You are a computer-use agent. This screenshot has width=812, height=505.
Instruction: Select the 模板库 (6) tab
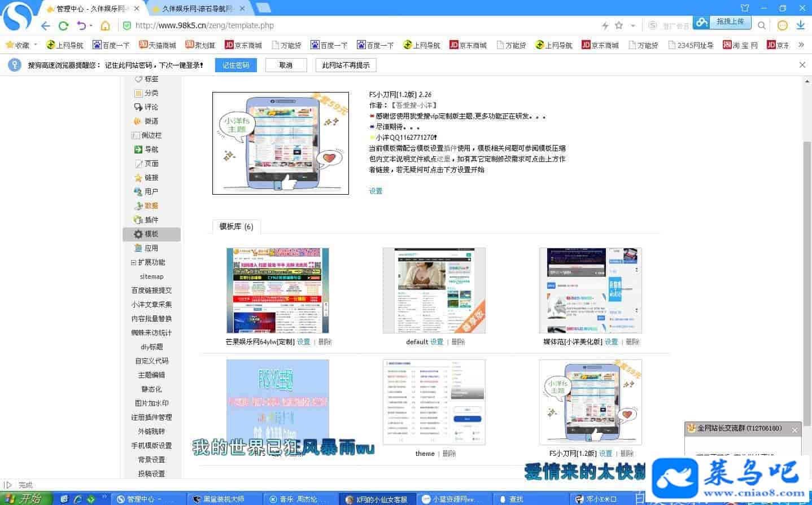point(236,226)
